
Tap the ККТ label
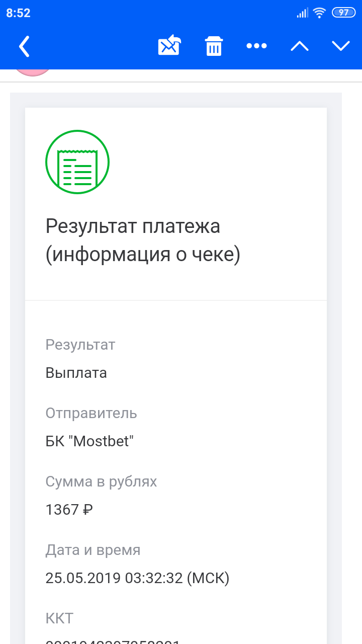tap(60, 618)
